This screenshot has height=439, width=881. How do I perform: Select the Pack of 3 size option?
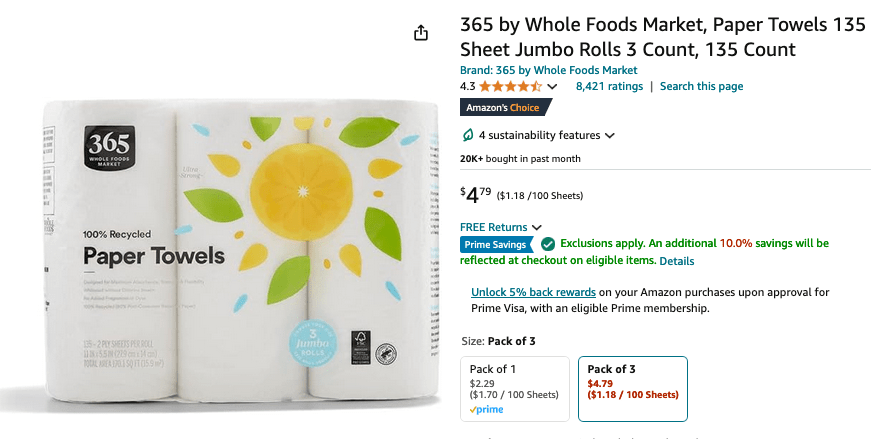pos(632,389)
